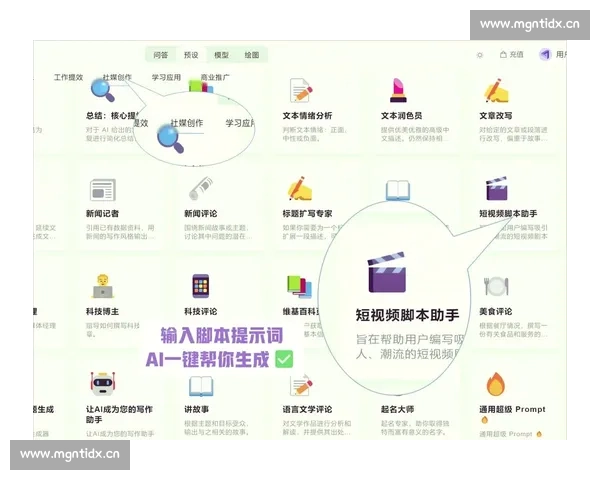Click the robot icon above 让AI成为您的写作助手
Image resolution: width=600 pixels, height=480 pixels.
pyautogui.click(x=103, y=384)
